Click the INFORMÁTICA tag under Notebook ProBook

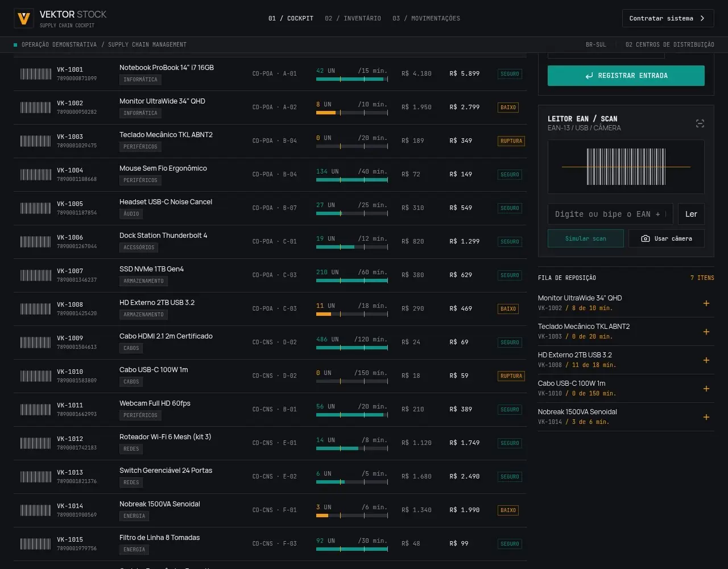[140, 80]
